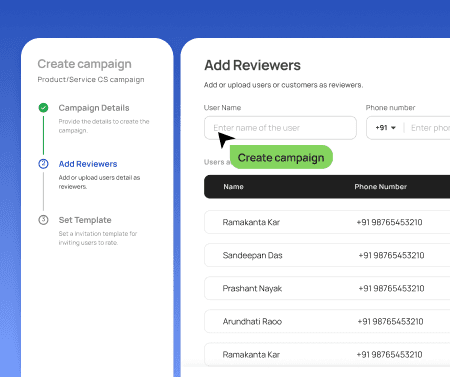Image resolution: width=450 pixels, height=377 pixels.
Task: Click the step 2 circle icon
Action: (x=43, y=164)
